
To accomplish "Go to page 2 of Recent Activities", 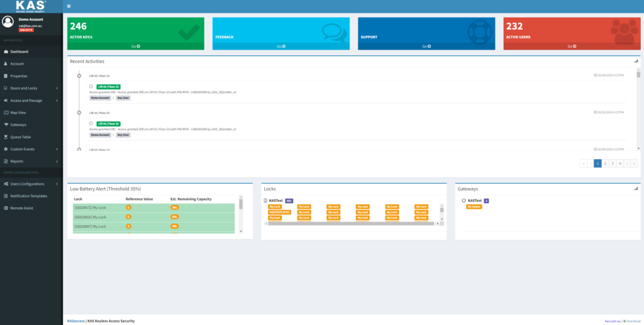I will coord(605,163).
